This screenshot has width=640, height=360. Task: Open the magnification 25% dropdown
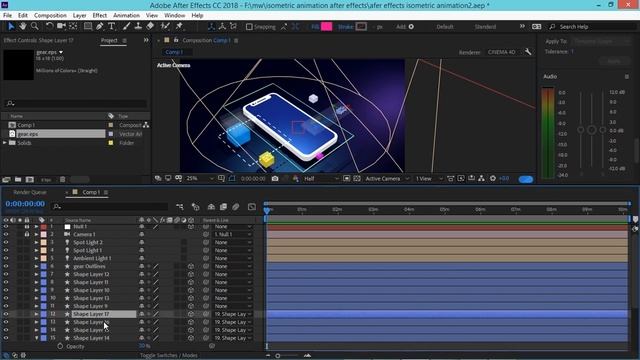(200, 179)
